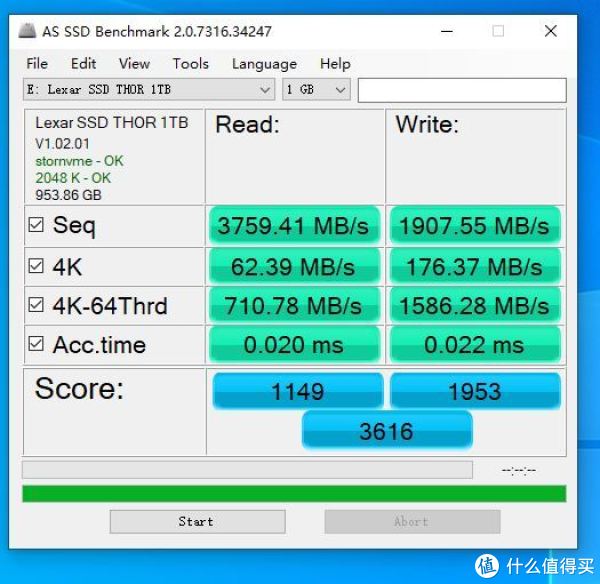600x584 pixels.
Task: Open the Tools menu
Action: tap(191, 64)
